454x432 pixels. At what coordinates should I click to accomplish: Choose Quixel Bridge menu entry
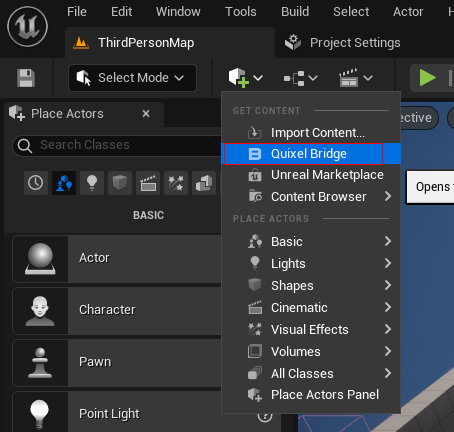311,154
